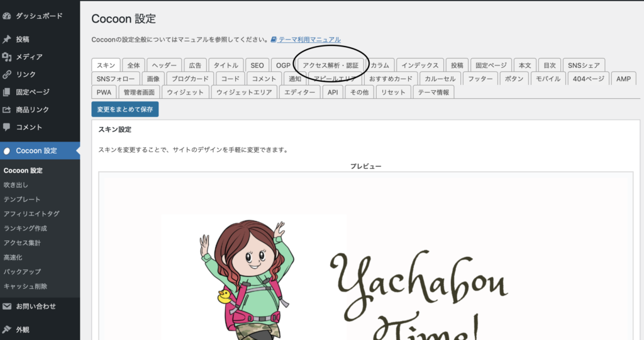The image size is (644, 340).
Task: Open the AMP tab
Action: [623, 79]
